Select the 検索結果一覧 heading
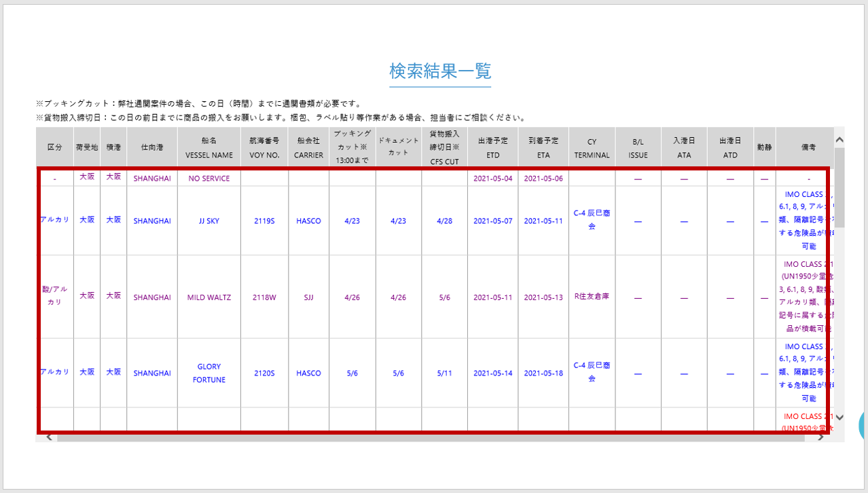 pyautogui.click(x=440, y=71)
